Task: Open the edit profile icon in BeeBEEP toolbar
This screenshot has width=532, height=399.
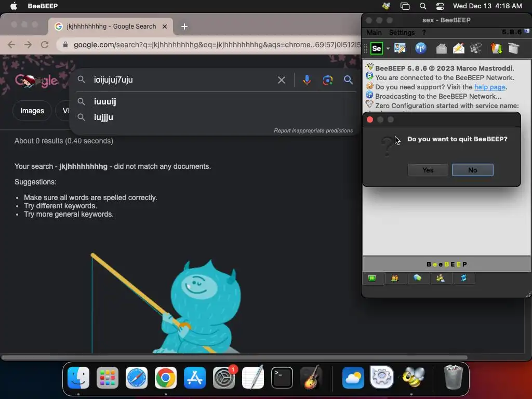Action: tap(400, 48)
